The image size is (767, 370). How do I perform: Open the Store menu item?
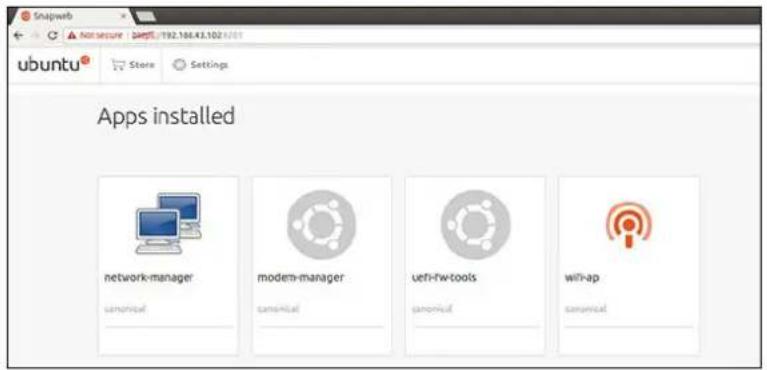pyautogui.click(x=133, y=65)
